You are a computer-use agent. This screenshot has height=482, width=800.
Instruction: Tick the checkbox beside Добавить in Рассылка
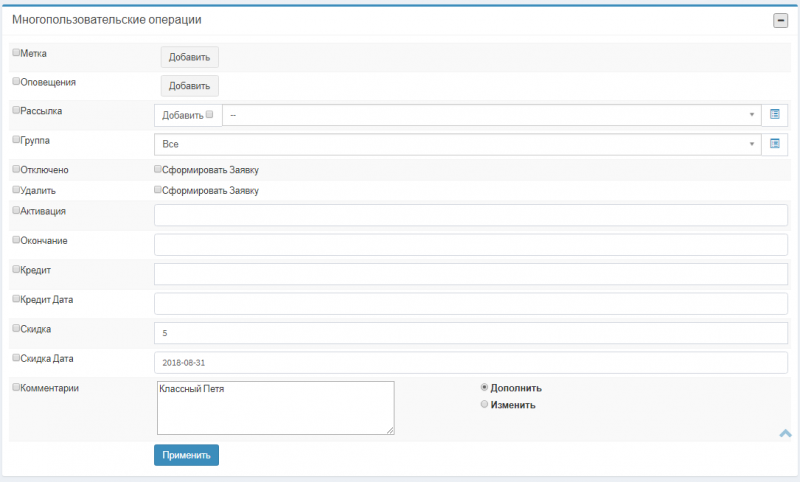(x=209, y=114)
